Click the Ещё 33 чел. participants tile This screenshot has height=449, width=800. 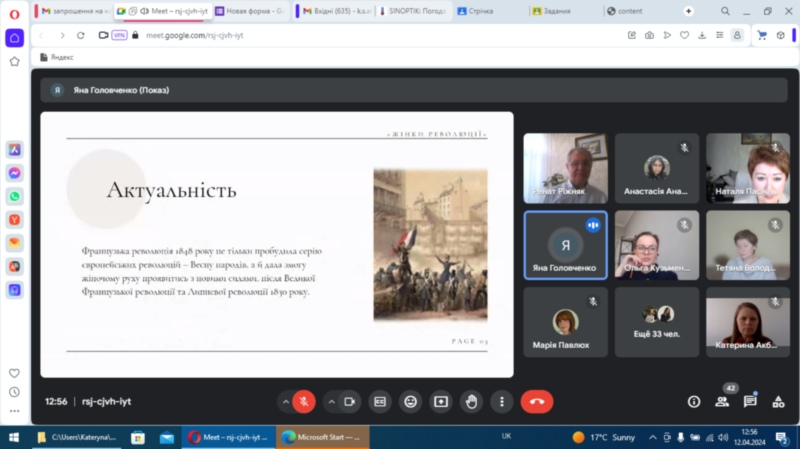pos(658,321)
